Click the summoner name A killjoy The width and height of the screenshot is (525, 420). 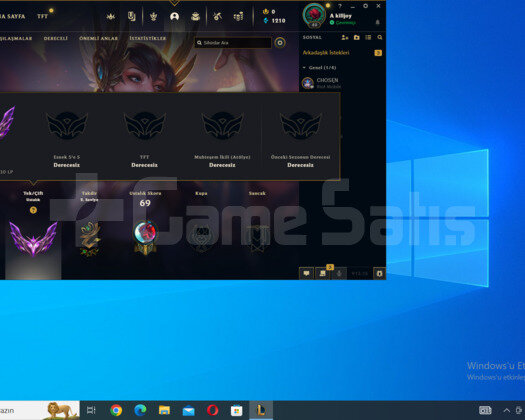[341, 16]
